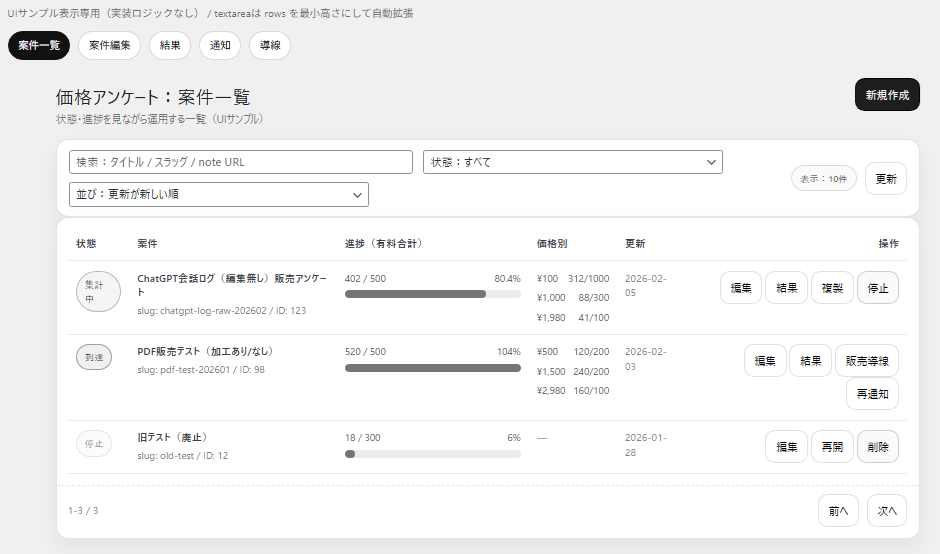
Task: Go to the 導線 tab
Action: click(x=270, y=45)
